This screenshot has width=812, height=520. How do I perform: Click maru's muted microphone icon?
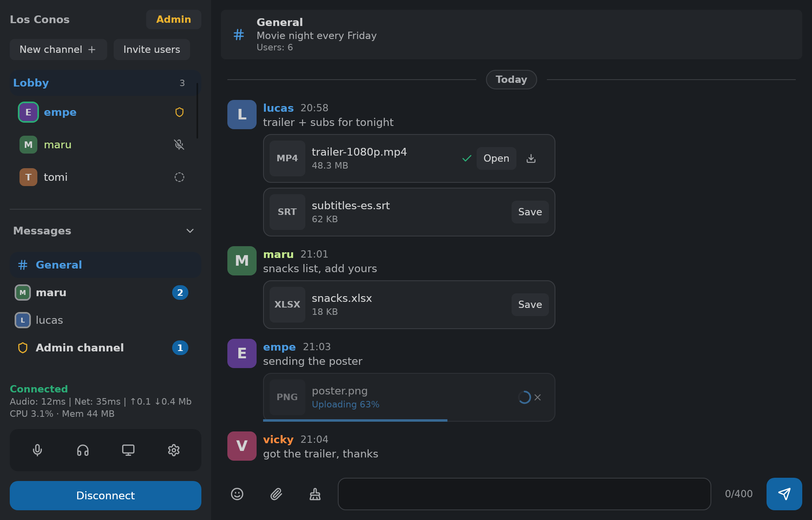click(x=179, y=145)
